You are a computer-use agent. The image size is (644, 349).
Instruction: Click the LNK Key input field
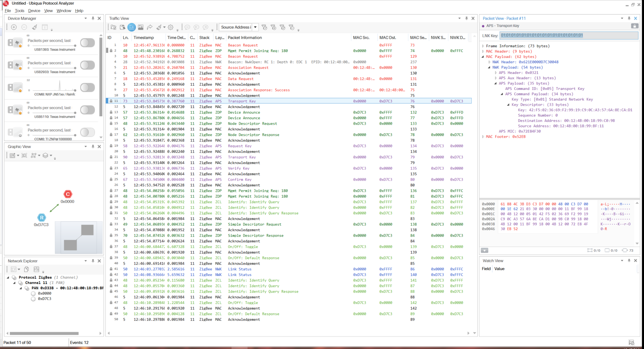pos(569,35)
